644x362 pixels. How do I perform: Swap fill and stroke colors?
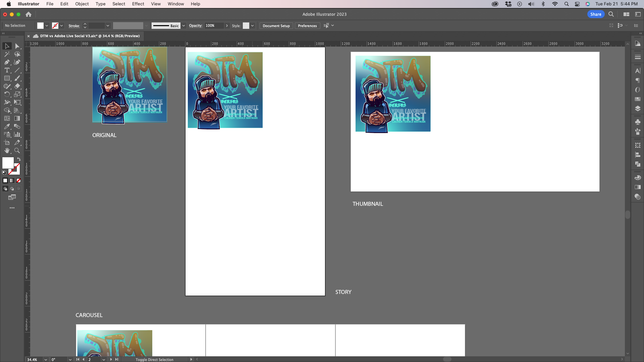(19, 159)
